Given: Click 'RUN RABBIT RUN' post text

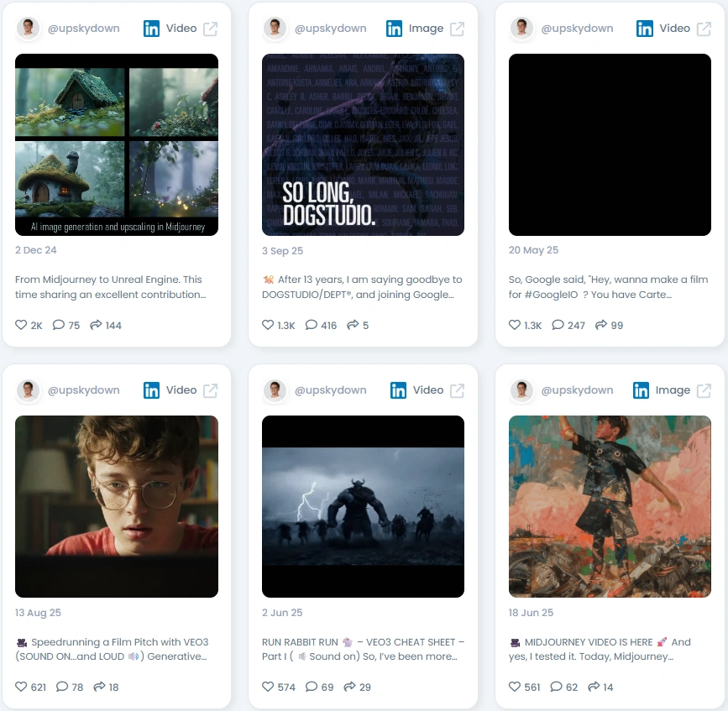Looking at the screenshot, I should tap(363, 649).
